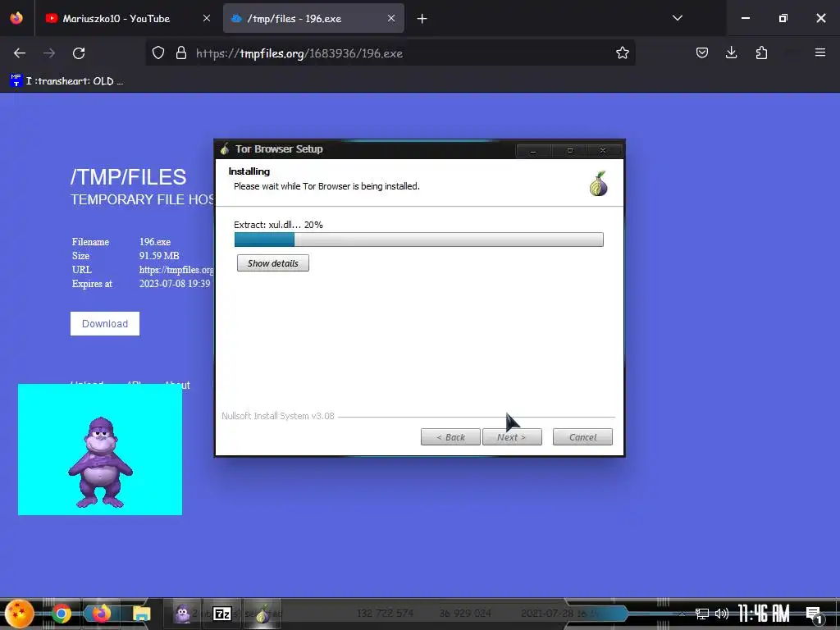Select the Extract: xul.dll... 20% status text

coord(278,225)
